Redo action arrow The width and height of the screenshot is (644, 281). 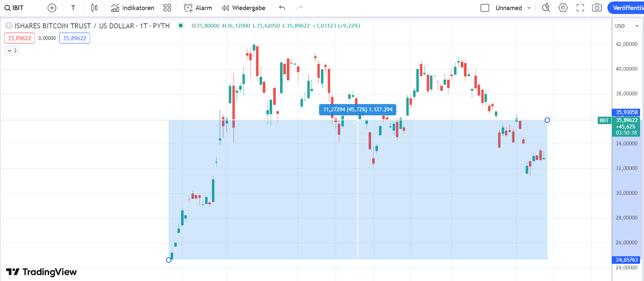(299, 8)
